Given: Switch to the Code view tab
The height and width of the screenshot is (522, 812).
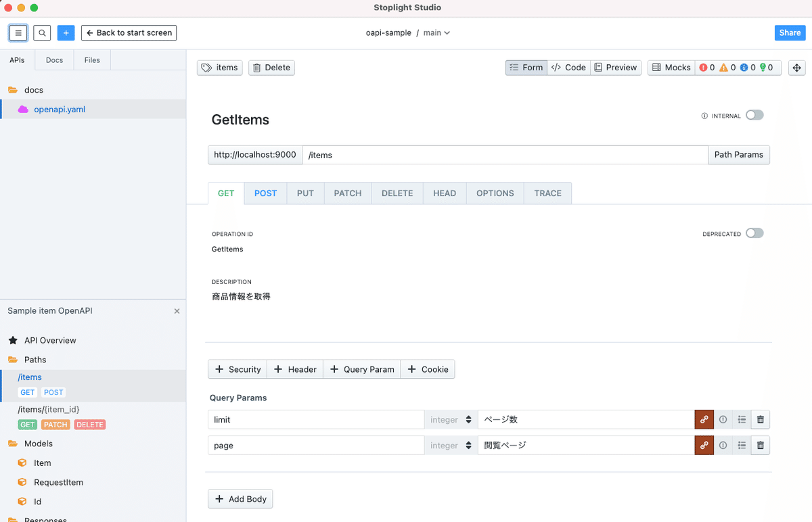Looking at the screenshot, I should coord(568,67).
